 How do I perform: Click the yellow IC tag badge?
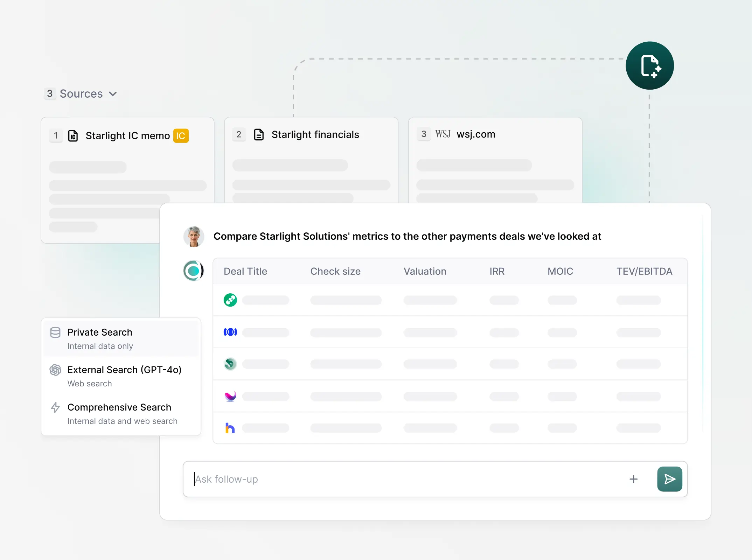(x=181, y=136)
